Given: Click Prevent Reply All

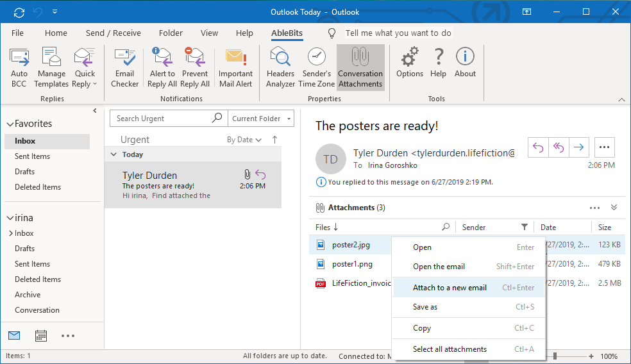Looking at the screenshot, I should (195, 67).
